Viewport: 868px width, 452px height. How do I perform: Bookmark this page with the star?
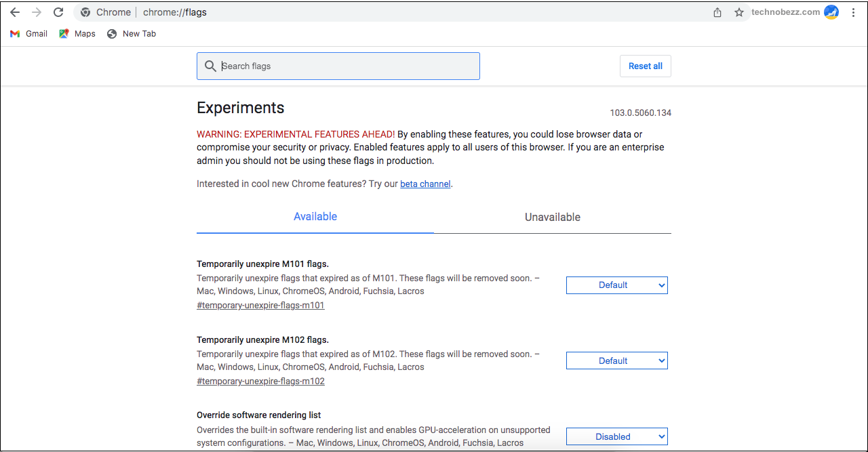(739, 12)
